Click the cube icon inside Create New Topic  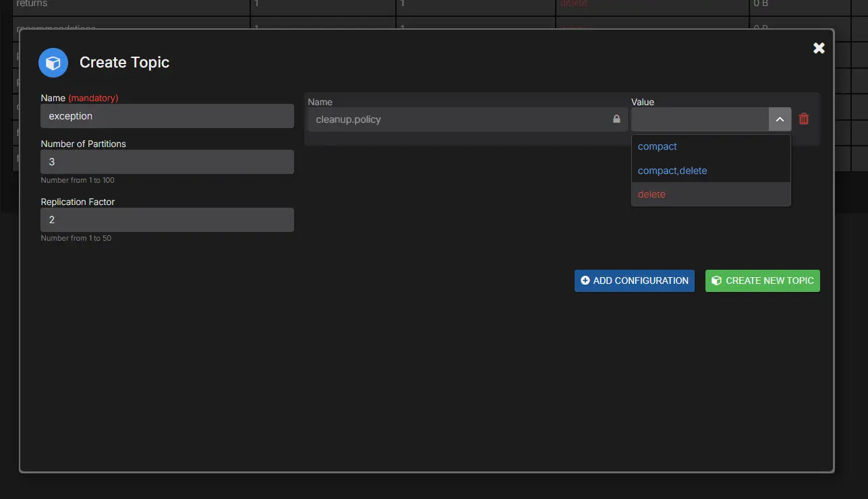[716, 281]
